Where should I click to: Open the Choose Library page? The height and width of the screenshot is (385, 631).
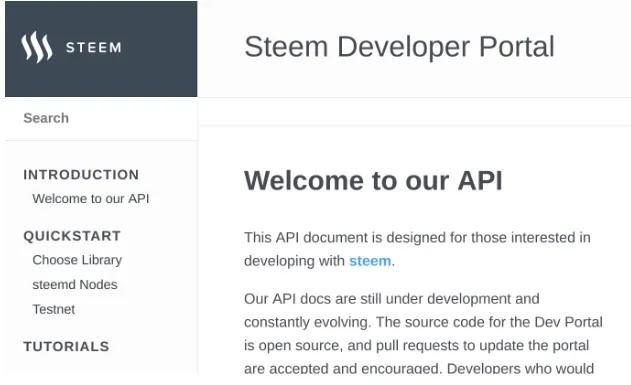pyautogui.click(x=77, y=260)
